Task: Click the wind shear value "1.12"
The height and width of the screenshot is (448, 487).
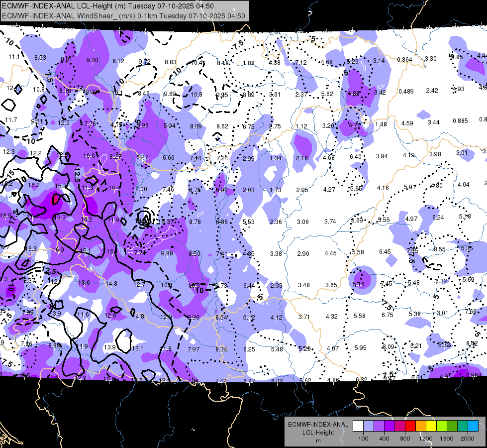Action: click(301, 126)
